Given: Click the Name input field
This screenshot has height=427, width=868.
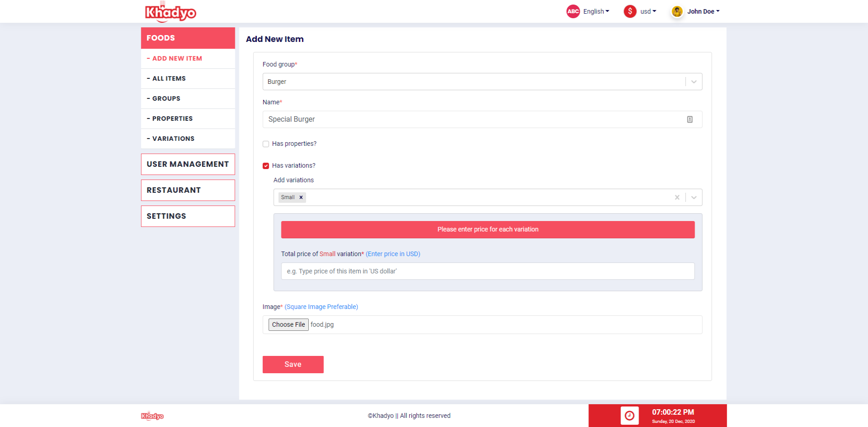Looking at the screenshot, I should (482, 119).
